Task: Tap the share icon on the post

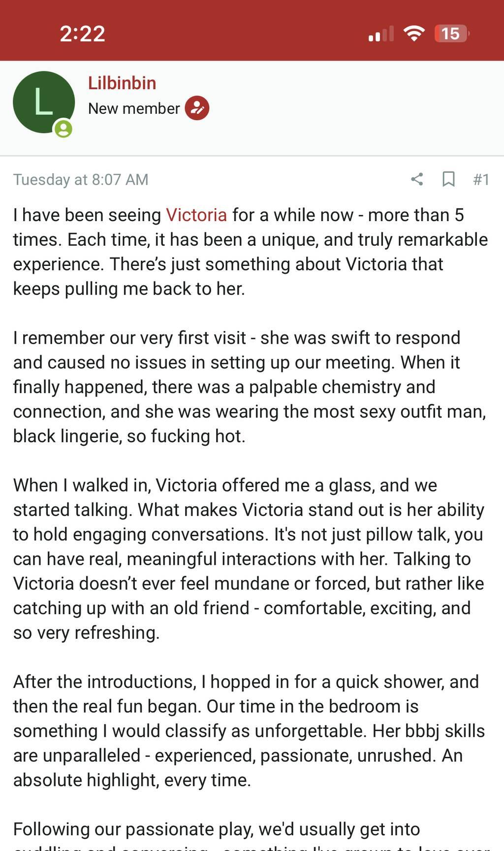Action: [417, 179]
